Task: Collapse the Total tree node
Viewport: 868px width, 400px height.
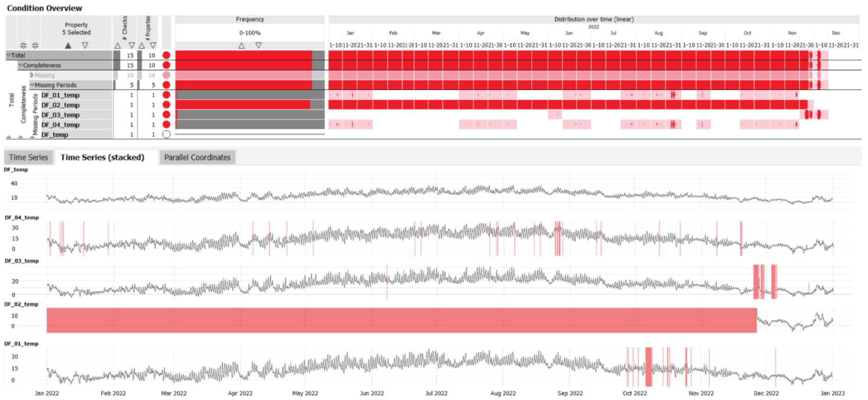Action: point(9,55)
